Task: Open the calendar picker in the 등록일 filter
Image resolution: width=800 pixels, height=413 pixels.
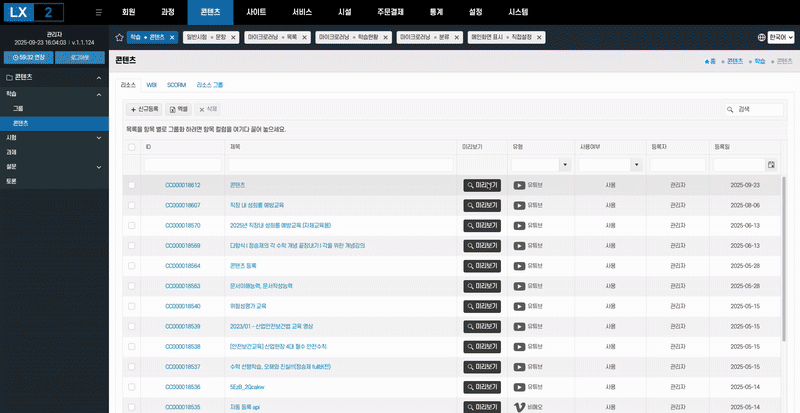Action: [771, 164]
